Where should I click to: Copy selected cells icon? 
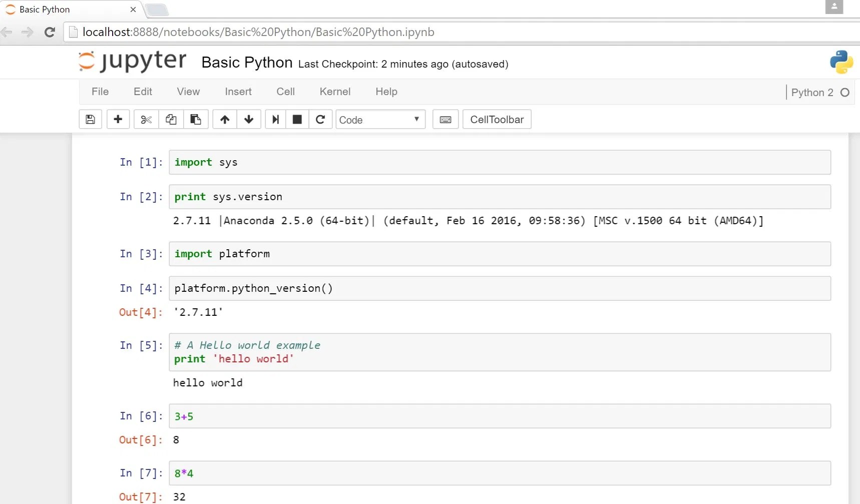(x=171, y=120)
